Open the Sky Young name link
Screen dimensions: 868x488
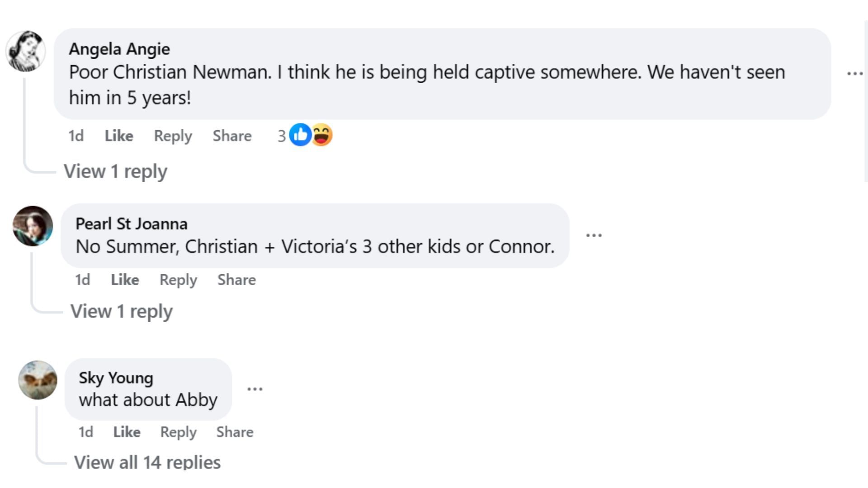pyautogui.click(x=116, y=378)
